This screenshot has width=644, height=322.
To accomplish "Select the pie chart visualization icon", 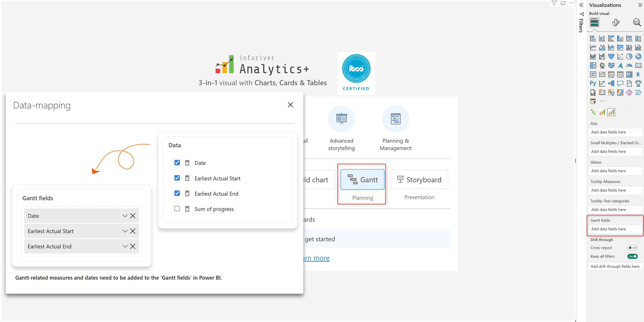I will pos(629,57).
